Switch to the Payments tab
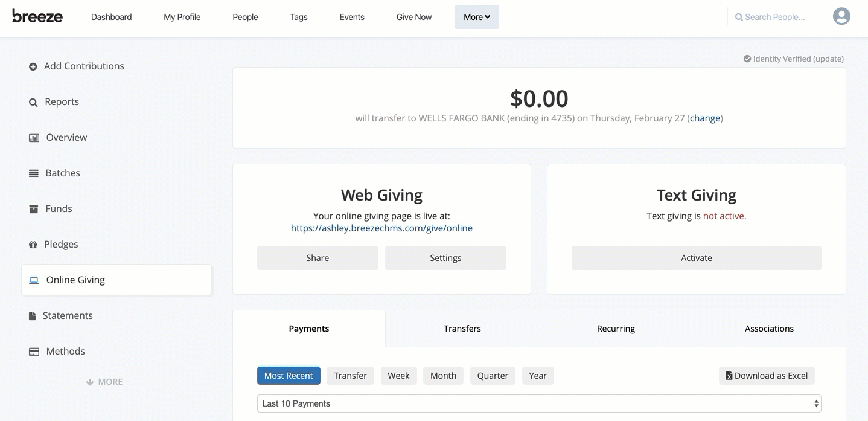This screenshot has width=868, height=421. [309, 329]
